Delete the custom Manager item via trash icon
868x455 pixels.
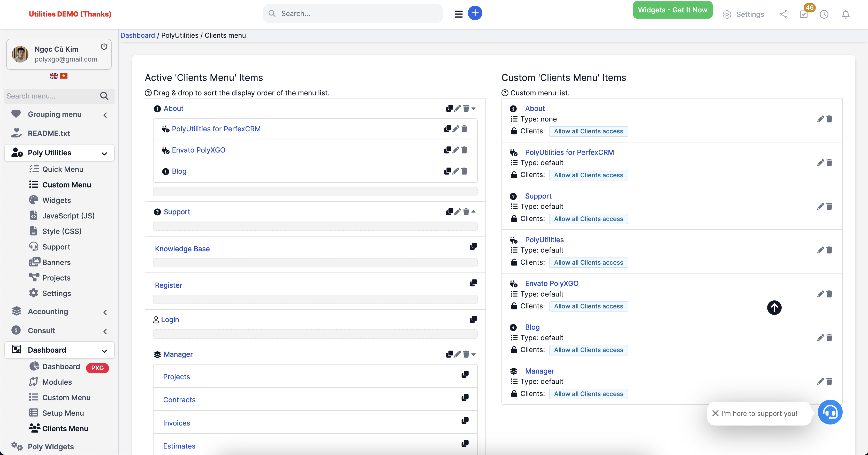tap(829, 381)
